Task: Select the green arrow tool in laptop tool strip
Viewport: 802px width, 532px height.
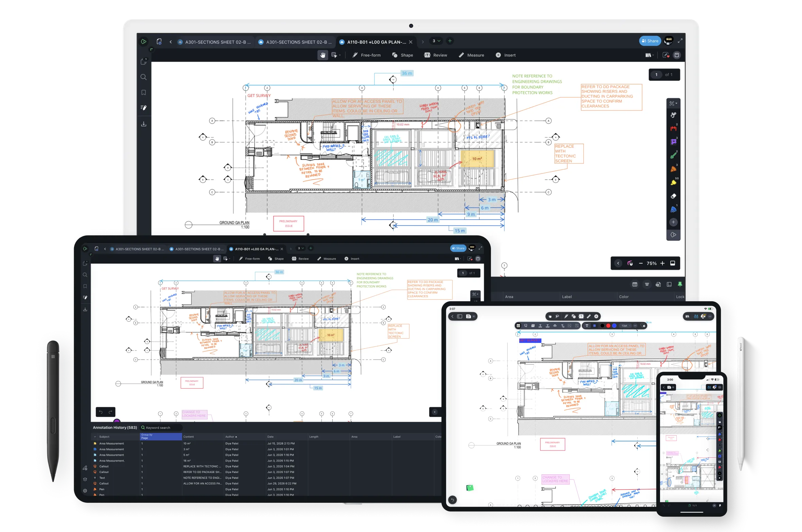Action: coord(673,155)
